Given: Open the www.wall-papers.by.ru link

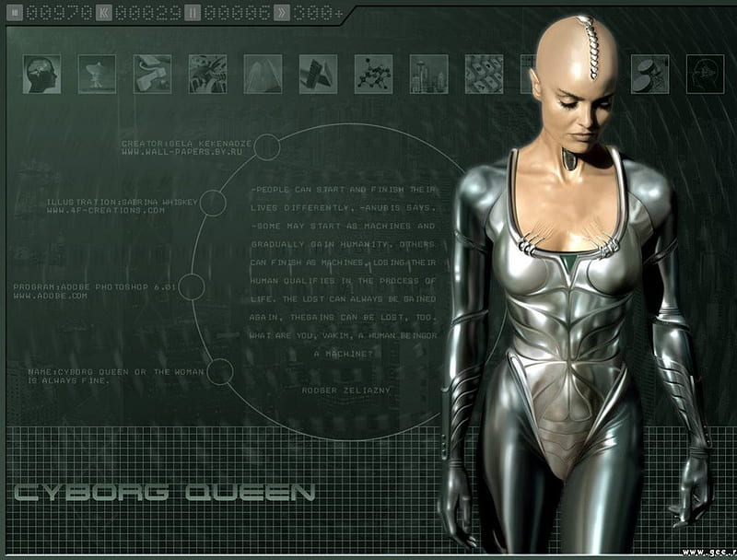Looking at the screenshot, I should tap(181, 152).
